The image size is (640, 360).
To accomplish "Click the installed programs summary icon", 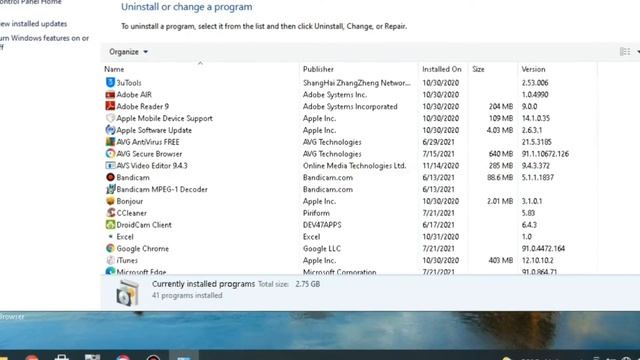I will (127, 293).
